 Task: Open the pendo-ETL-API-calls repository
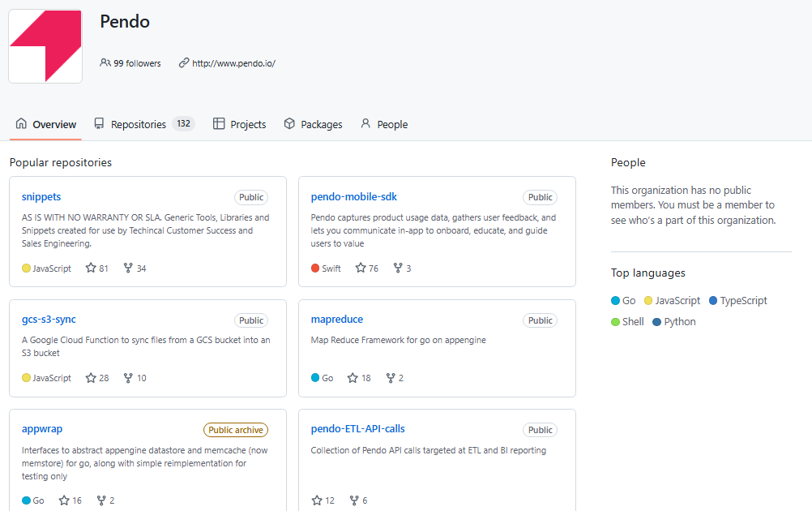[x=358, y=429]
